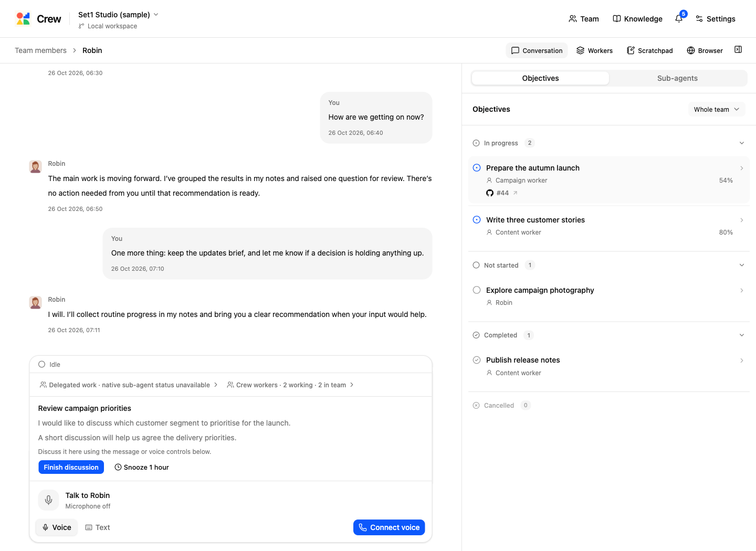Click the Idle status indicator
The width and height of the screenshot is (756, 551).
click(49, 364)
